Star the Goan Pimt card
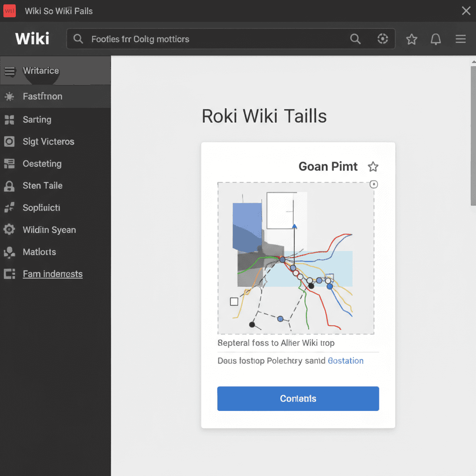Image resolution: width=476 pixels, height=476 pixels. coord(373,167)
